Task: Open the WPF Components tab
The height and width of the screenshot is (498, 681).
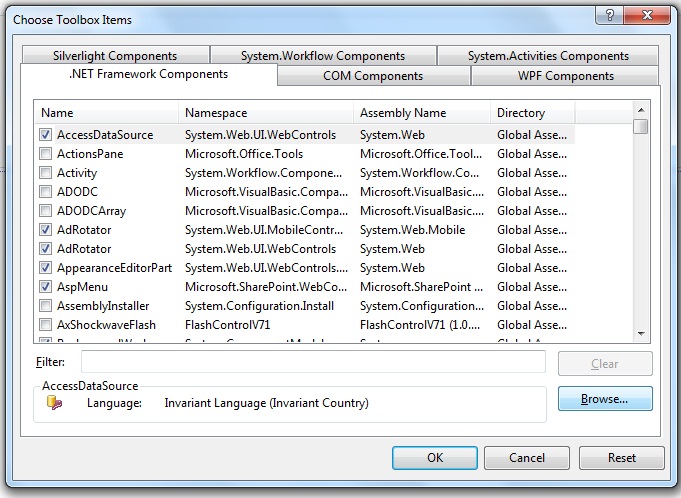Action: tap(565, 76)
